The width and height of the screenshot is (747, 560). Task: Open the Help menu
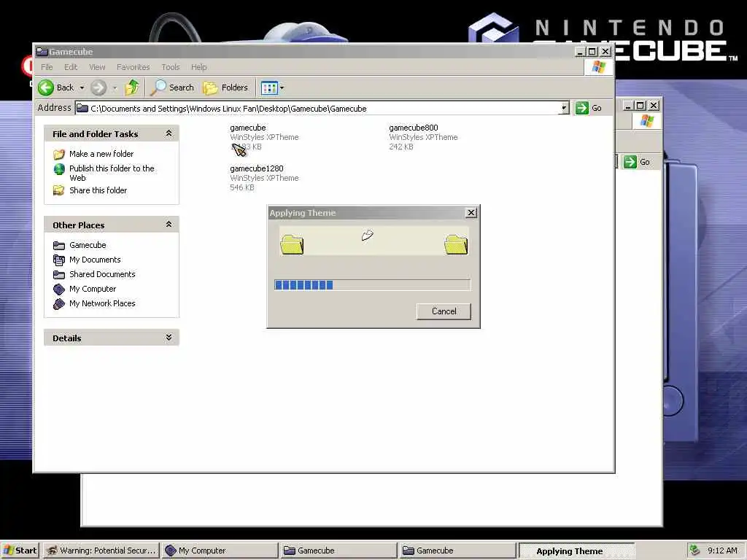coord(199,67)
